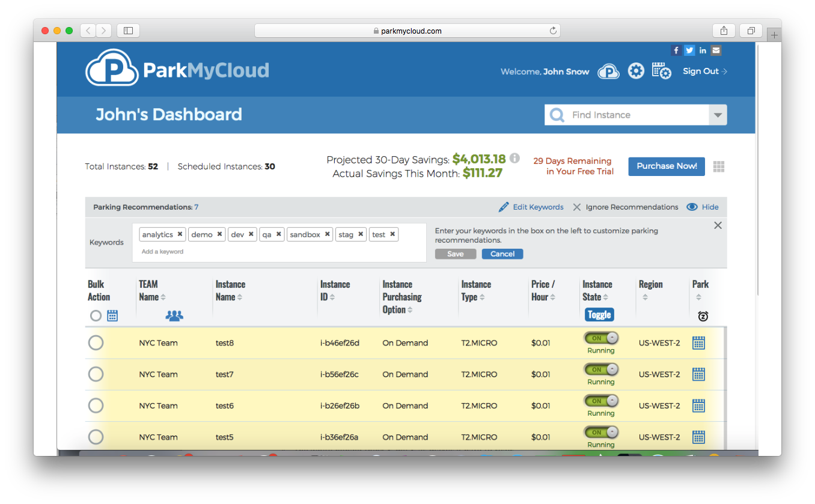Click the Toggle button under Instance State
Image resolution: width=815 pixels, height=504 pixels.
(599, 315)
